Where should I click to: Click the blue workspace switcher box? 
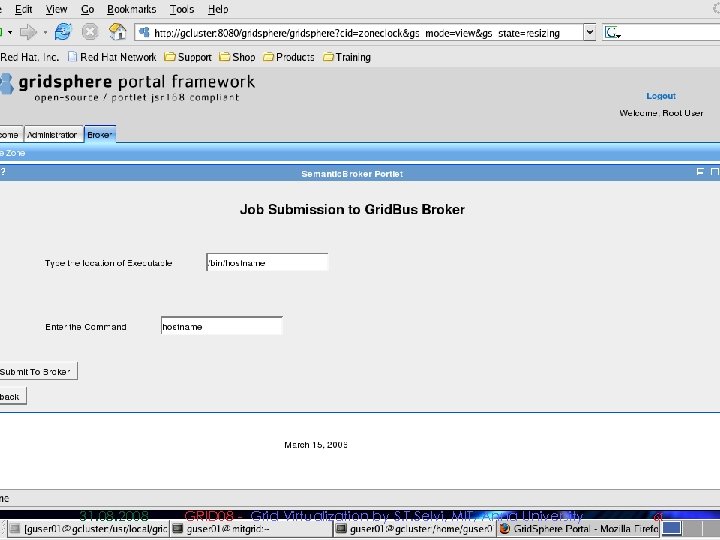671,529
